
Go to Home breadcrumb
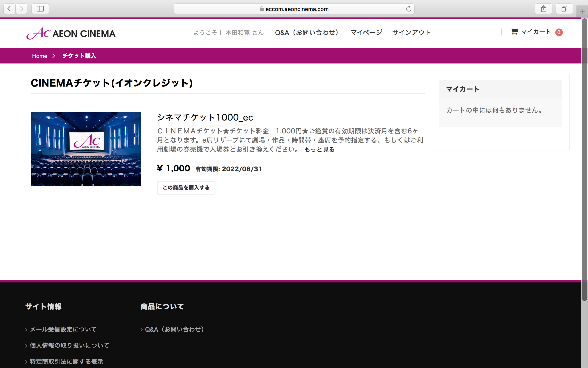40,56
